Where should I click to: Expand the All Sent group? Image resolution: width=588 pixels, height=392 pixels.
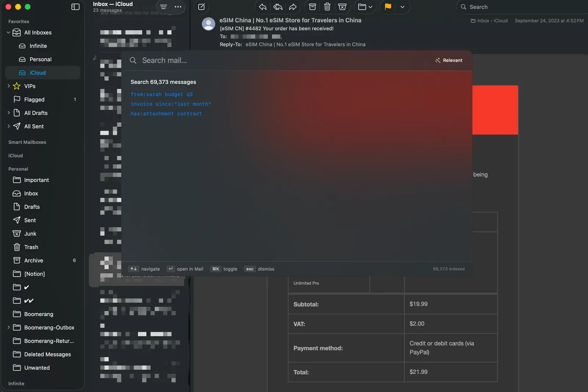(8, 126)
